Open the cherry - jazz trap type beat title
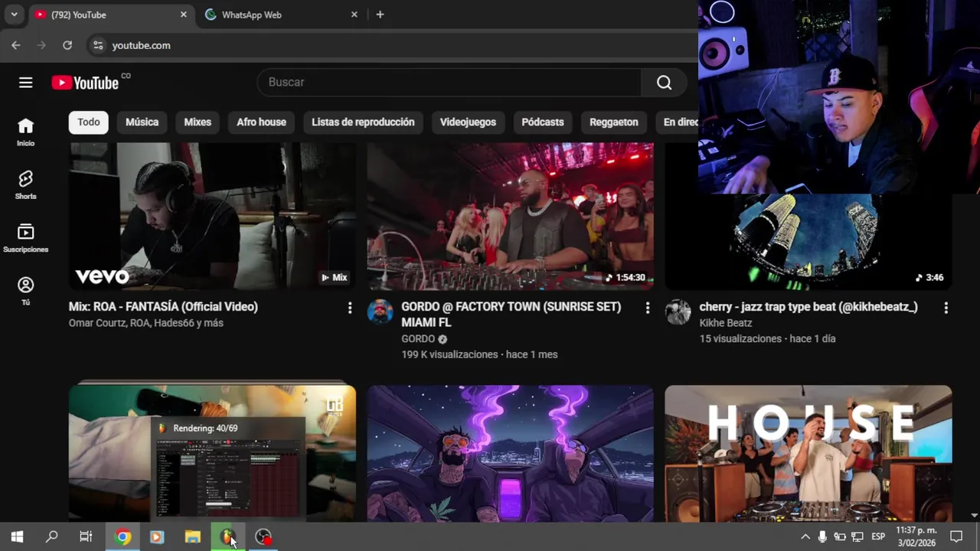This screenshot has width=980, height=551. click(x=808, y=307)
